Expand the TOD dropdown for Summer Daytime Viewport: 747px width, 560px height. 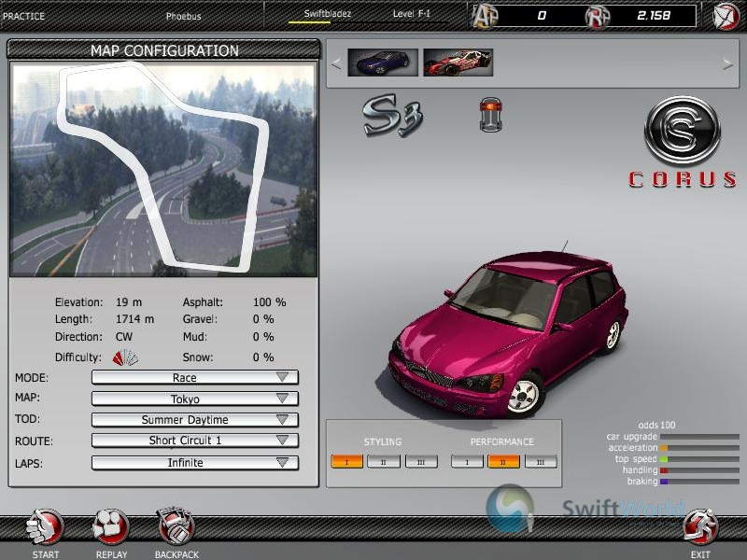193,419
